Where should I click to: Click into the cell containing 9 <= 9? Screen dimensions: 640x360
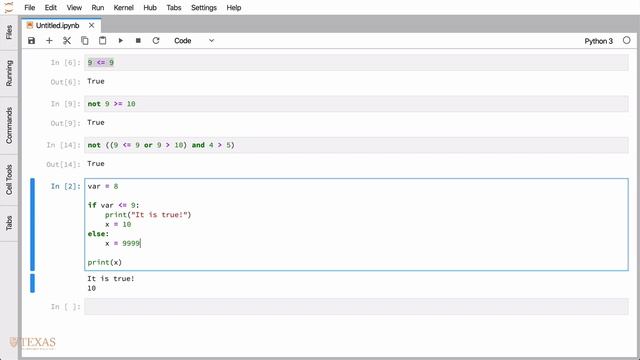point(356,62)
